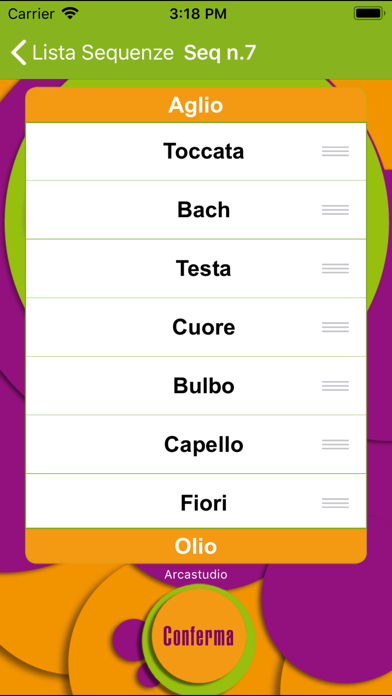The width and height of the screenshot is (392, 696).
Task: Click the reorder handle beside Bach
Action: tap(335, 210)
